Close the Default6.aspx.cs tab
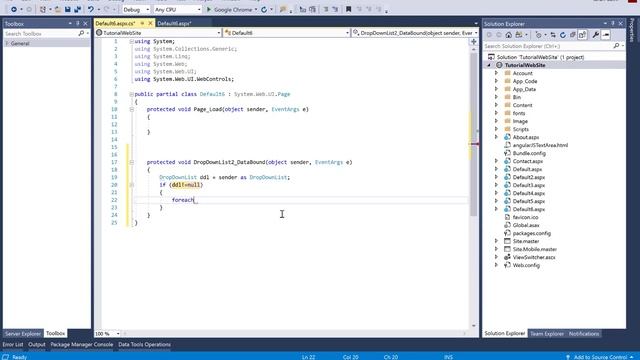The height and width of the screenshot is (360, 640). 150,24
